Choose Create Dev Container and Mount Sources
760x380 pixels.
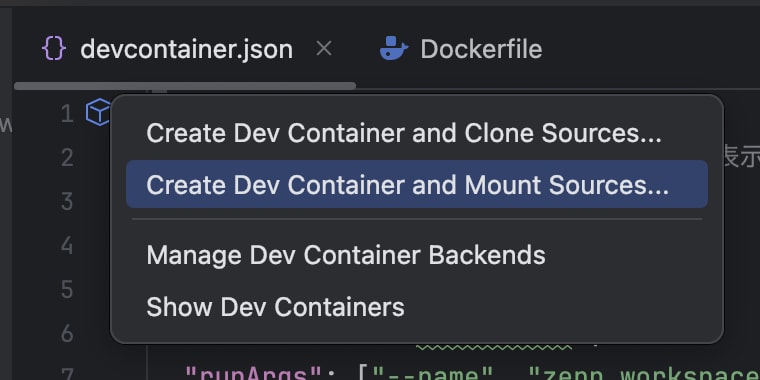tap(417, 184)
